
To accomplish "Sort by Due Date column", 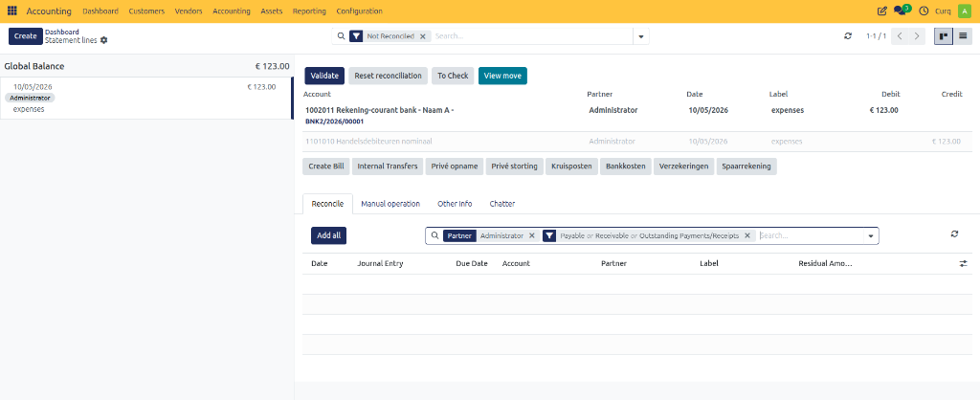I will point(472,264).
